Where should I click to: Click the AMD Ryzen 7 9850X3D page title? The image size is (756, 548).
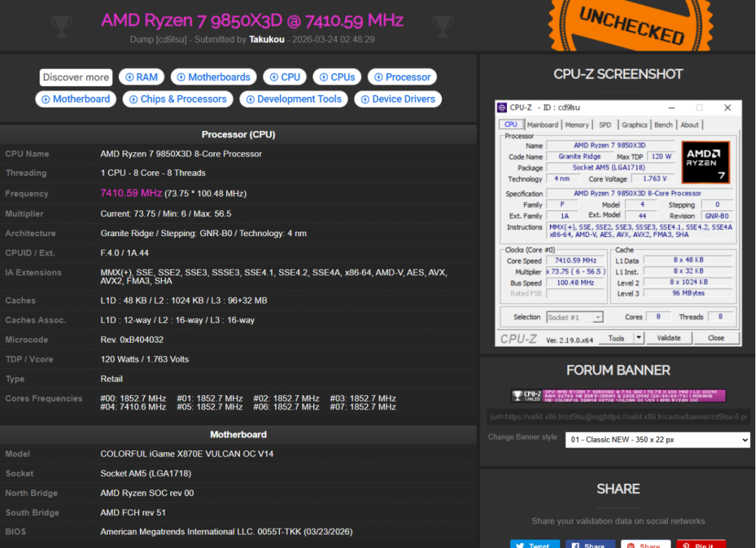(x=252, y=20)
